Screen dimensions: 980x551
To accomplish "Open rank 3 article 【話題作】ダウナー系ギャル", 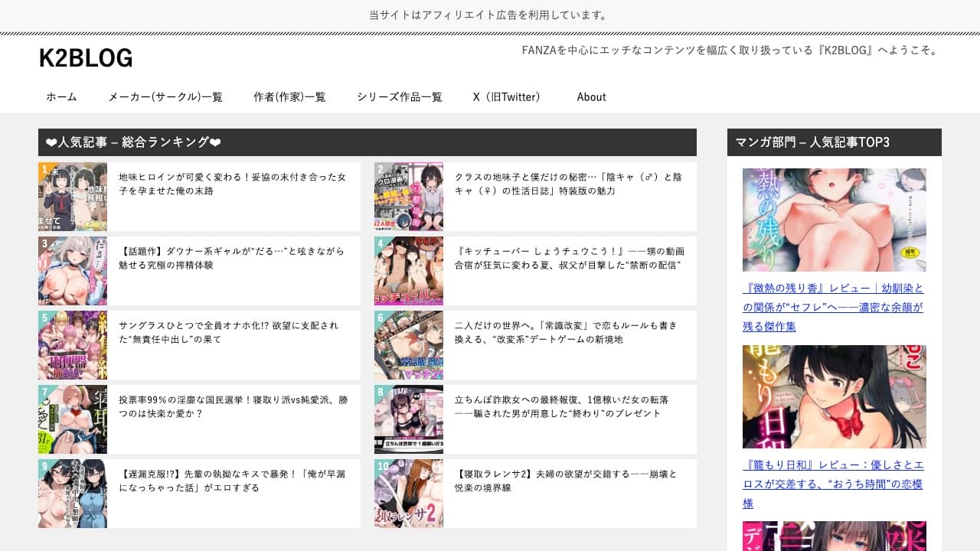I will (231, 258).
